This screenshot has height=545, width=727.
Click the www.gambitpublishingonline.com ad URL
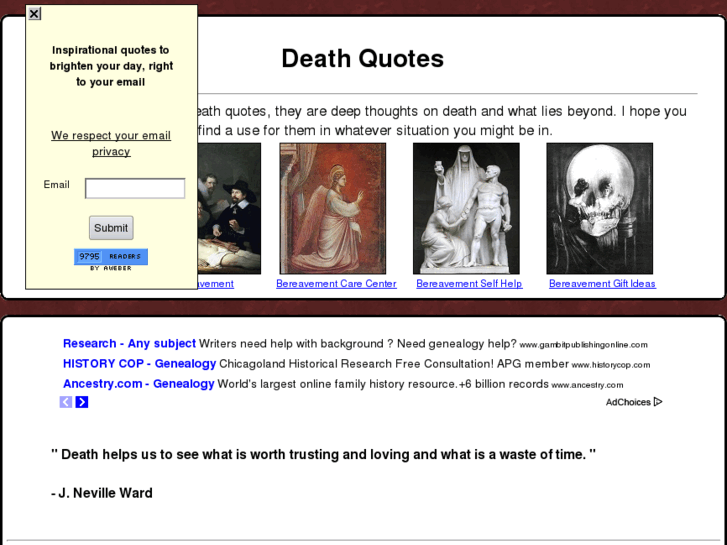point(583,345)
